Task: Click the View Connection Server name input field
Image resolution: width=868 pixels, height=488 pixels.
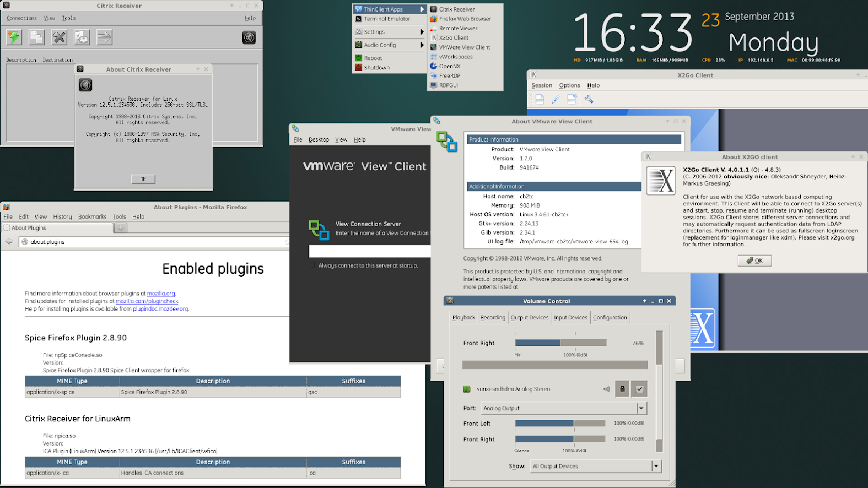Action: tap(369, 252)
